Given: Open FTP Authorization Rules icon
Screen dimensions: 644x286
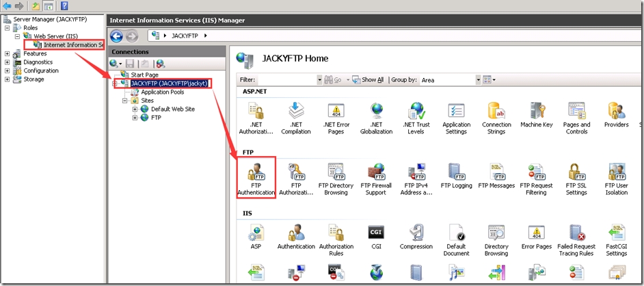Looking at the screenshot, I should point(296,179).
